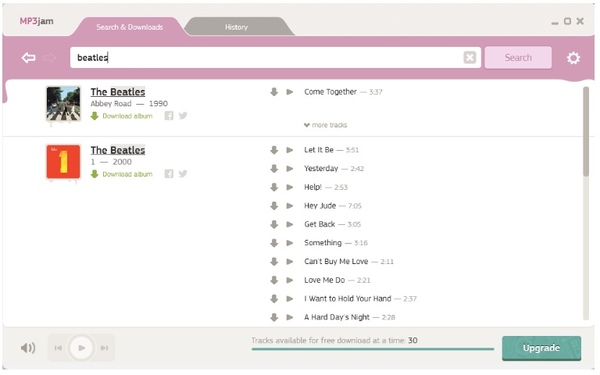Share Abbey Road album on Facebook
This screenshot has width=600, height=375.
click(169, 116)
